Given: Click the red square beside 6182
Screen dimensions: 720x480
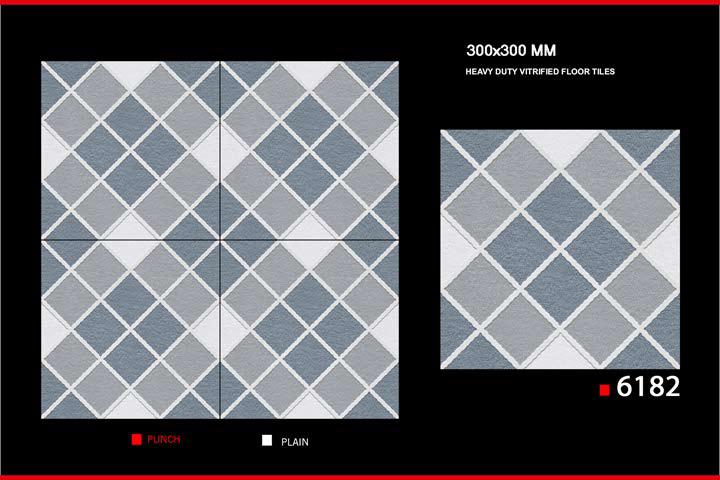Looking at the screenshot, I should point(605,390).
